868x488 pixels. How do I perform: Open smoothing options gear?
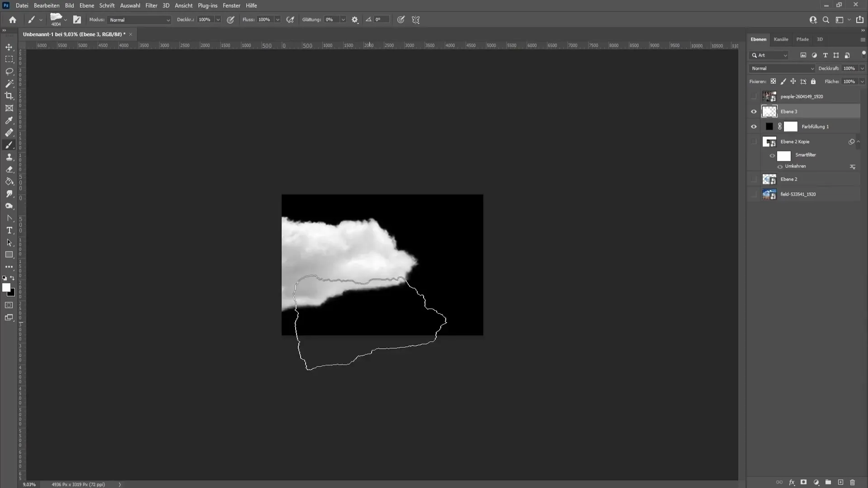[x=355, y=20]
